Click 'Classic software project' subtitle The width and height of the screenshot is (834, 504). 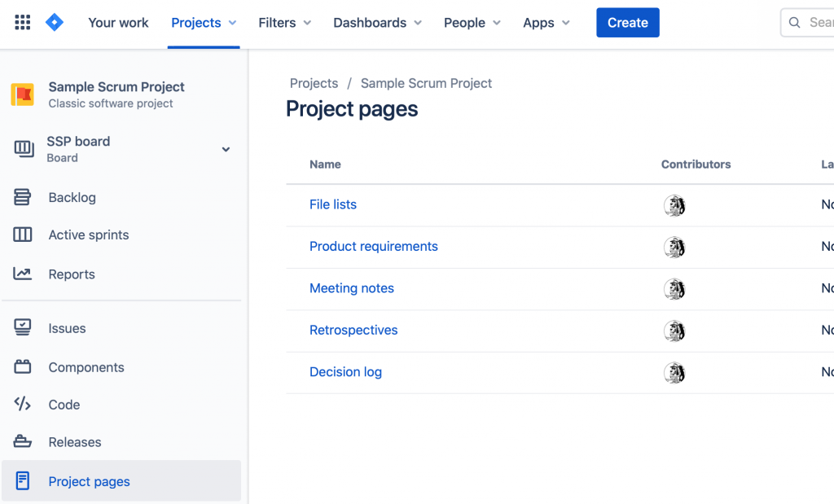coord(111,103)
